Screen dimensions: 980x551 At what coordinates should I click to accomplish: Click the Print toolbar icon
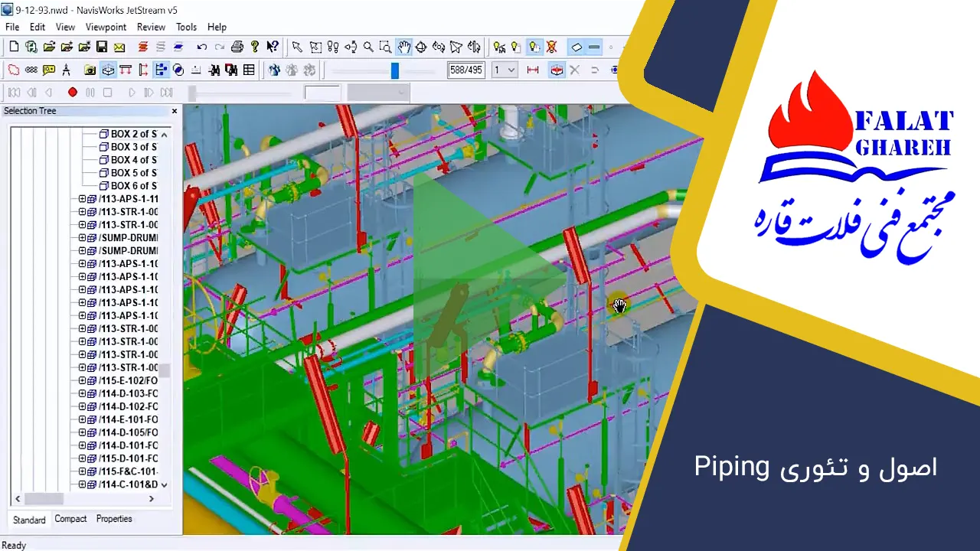tap(237, 47)
